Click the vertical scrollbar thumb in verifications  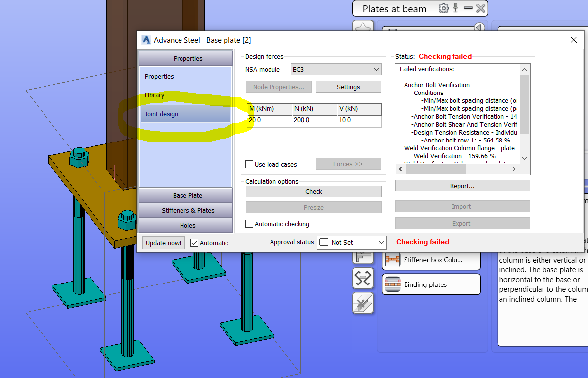[524, 104]
